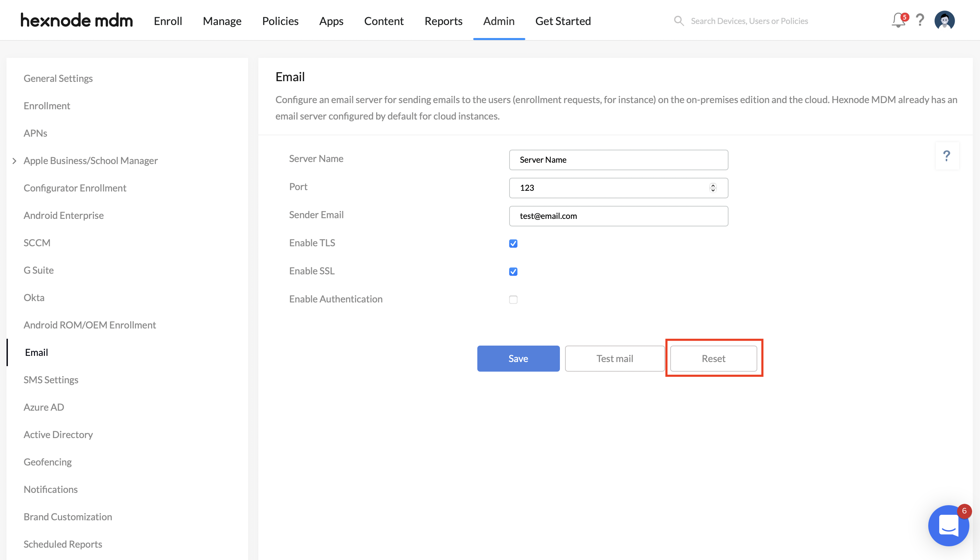Click the help question mark in top bar
The height and width of the screenshot is (560, 980).
click(x=920, y=20)
